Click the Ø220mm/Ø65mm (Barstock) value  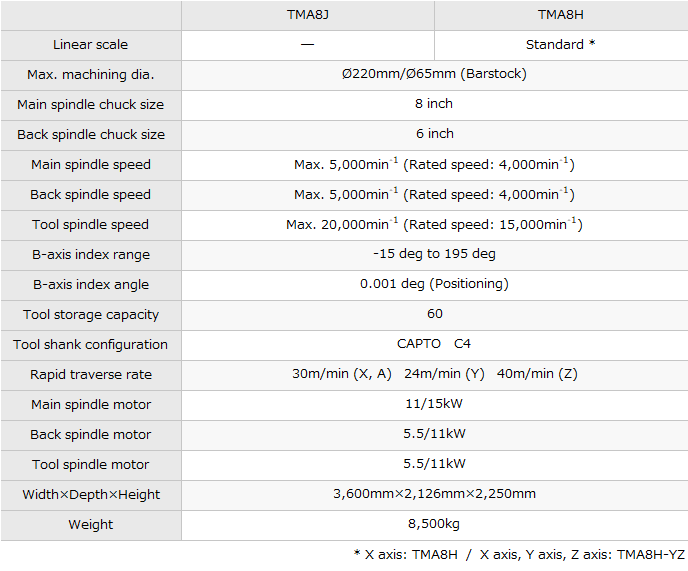tap(434, 75)
